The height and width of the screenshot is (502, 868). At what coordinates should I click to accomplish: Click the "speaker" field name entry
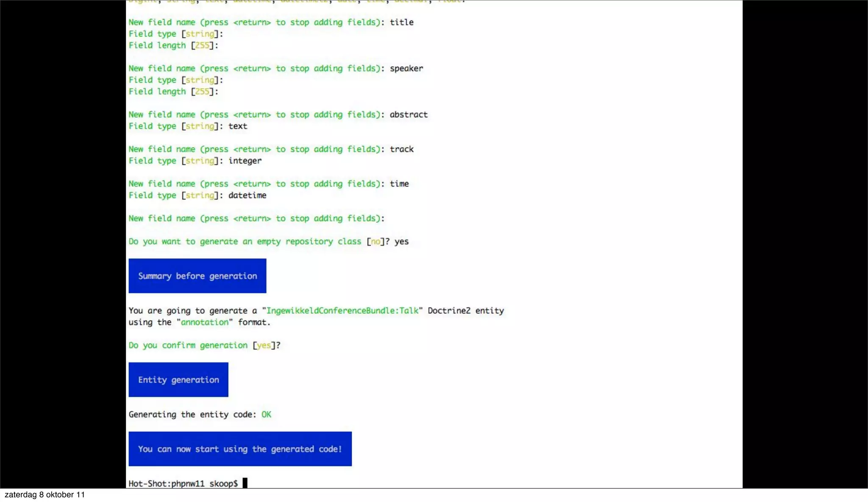tap(406, 68)
